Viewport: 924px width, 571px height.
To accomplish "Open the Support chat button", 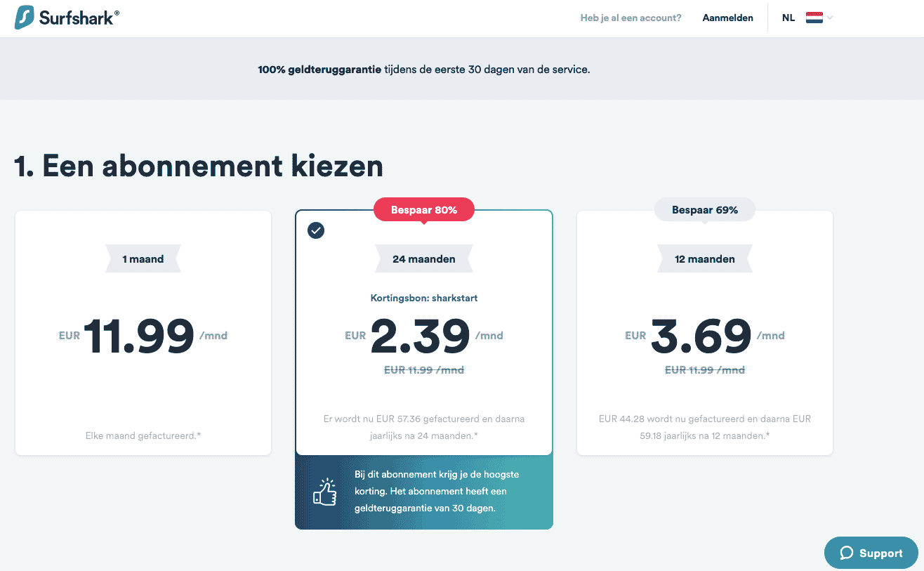I will point(871,553).
